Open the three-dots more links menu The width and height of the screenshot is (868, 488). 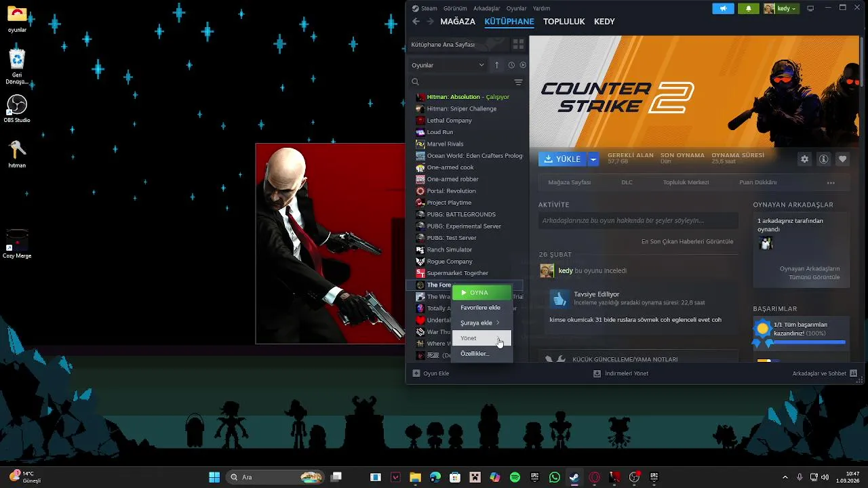pyautogui.click(x=831, y=183)
